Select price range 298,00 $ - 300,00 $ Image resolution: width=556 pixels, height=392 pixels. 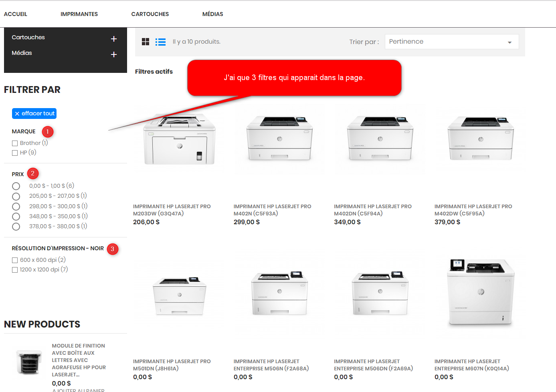tap(16, 207)
